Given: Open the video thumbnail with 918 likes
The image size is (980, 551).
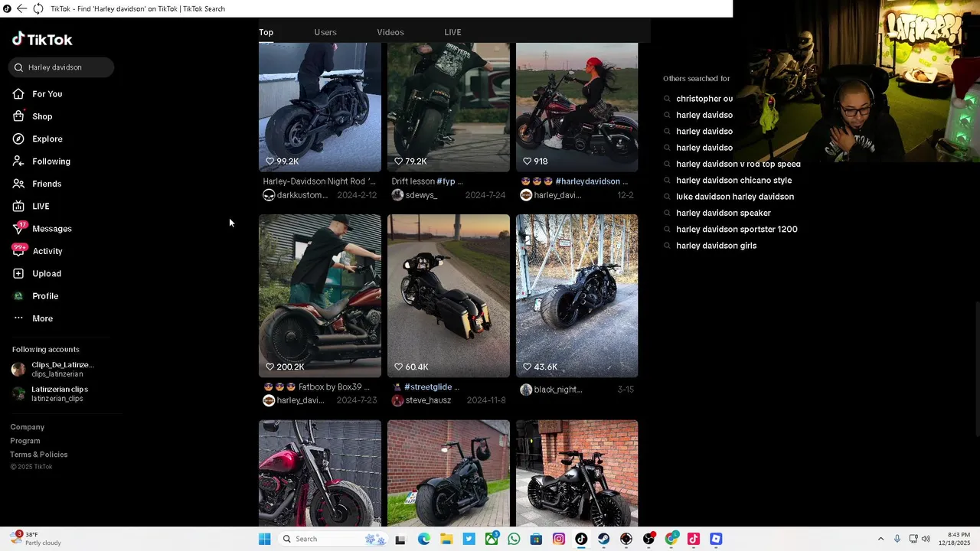Looking at the screenshot, I should point(577,107).
